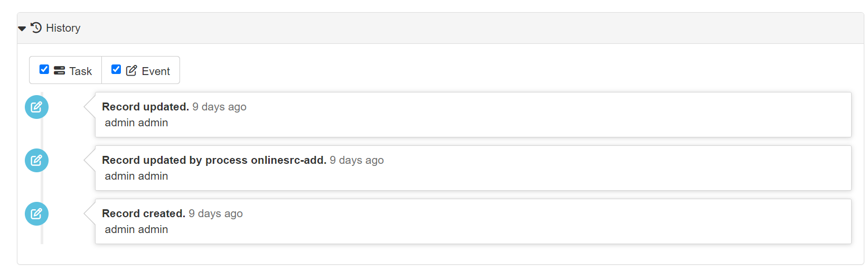The height and width of the screenshot is (279, 868).
Task: Select the Task filter label
Action: [81, 71]
